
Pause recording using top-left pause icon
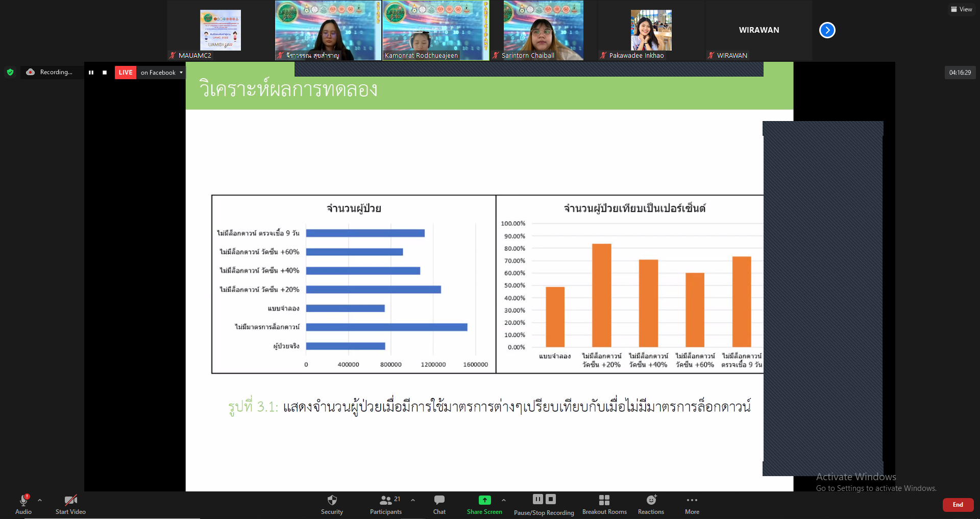point(91,73)
